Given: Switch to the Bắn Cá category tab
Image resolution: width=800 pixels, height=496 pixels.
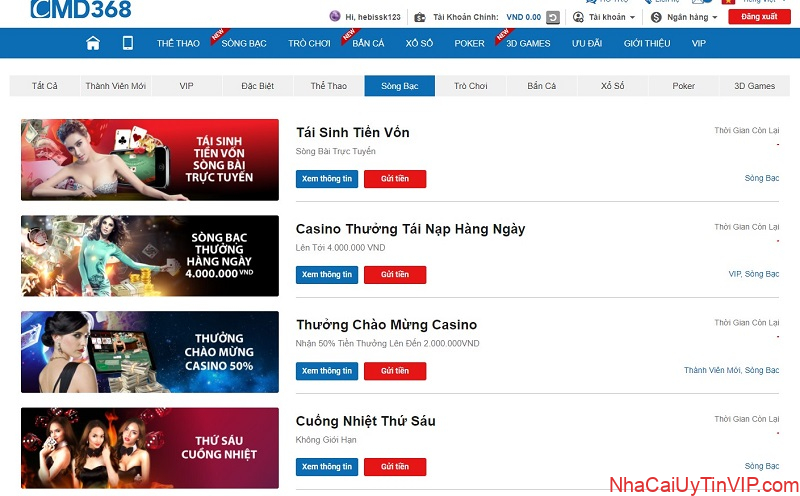Looking at the screenshot, I should [542, 86].
